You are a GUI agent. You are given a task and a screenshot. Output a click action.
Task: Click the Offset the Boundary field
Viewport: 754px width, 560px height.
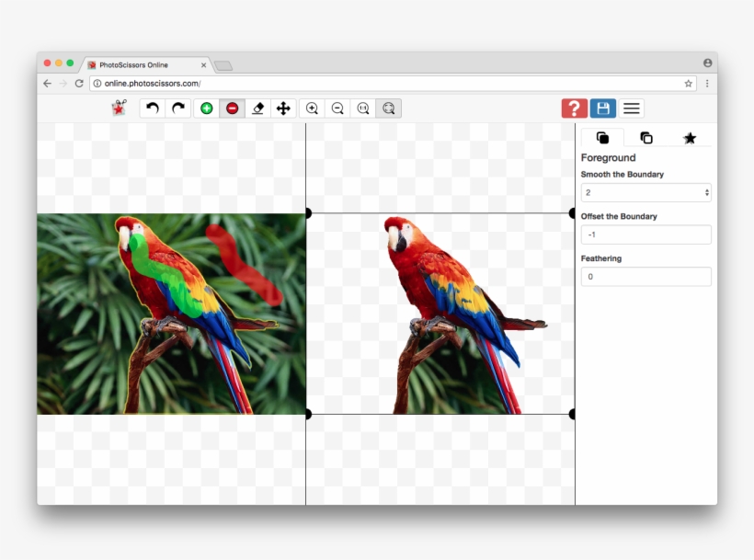tap(645, 234)
